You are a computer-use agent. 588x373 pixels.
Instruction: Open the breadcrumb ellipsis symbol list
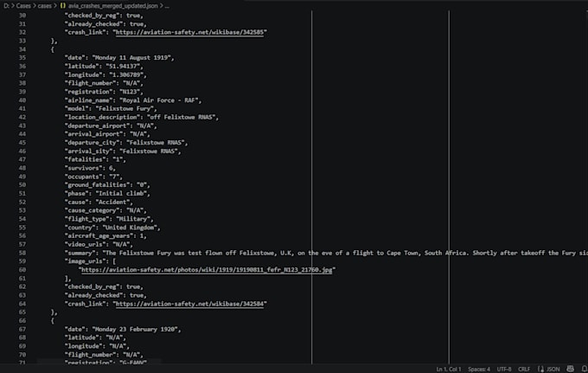point(167,6)
